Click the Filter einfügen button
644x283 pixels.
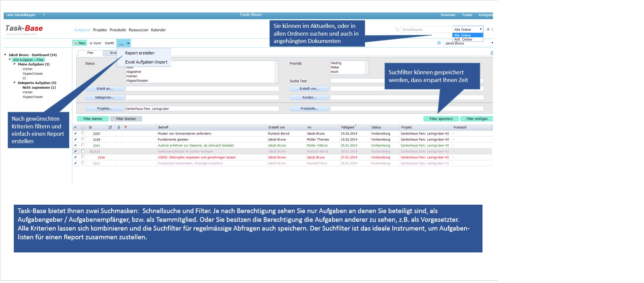(476, 119)
